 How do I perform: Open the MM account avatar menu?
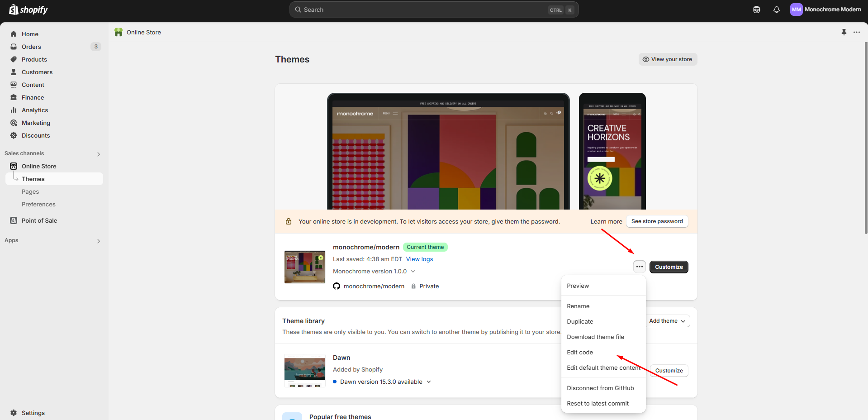click(796, 10)
